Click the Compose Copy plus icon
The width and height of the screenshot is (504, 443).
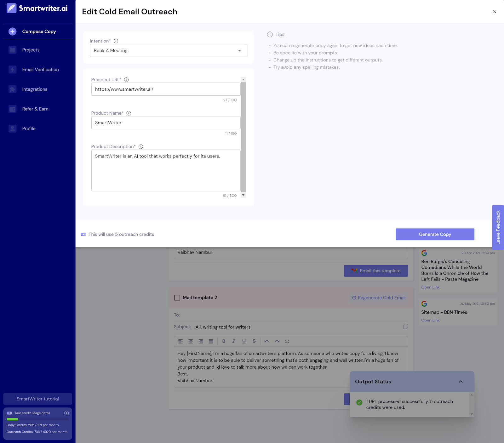[12, 31]
